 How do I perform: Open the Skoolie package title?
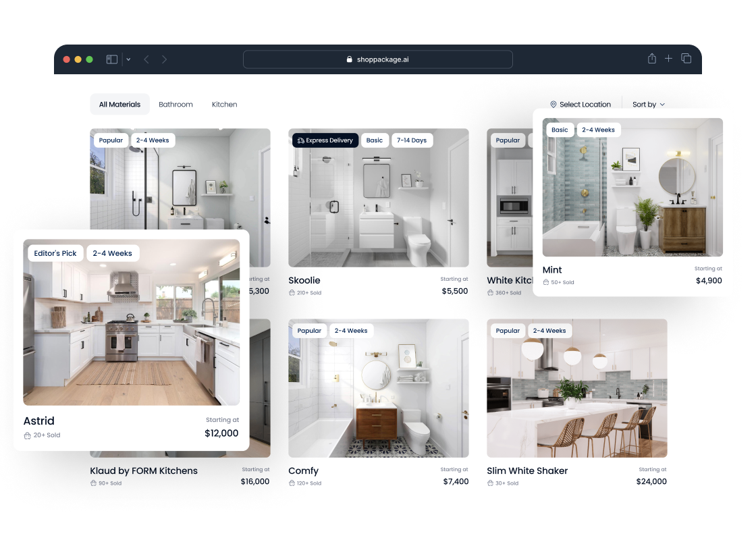[x=304, y=280]
